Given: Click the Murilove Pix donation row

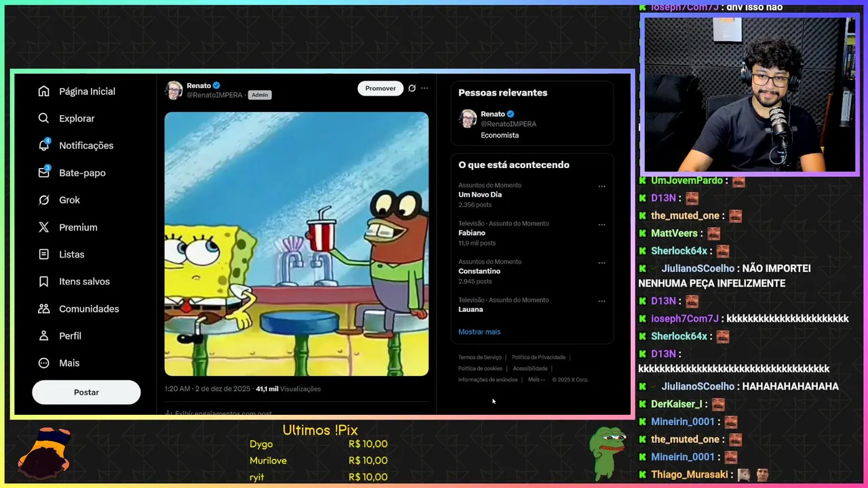Looking at the screenshot, I should click(x=319, y=460).
